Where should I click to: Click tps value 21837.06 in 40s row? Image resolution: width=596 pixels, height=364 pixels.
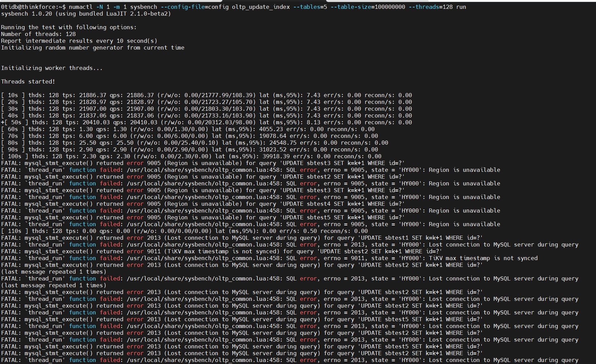pyautogui.click(x=93, y=115)
